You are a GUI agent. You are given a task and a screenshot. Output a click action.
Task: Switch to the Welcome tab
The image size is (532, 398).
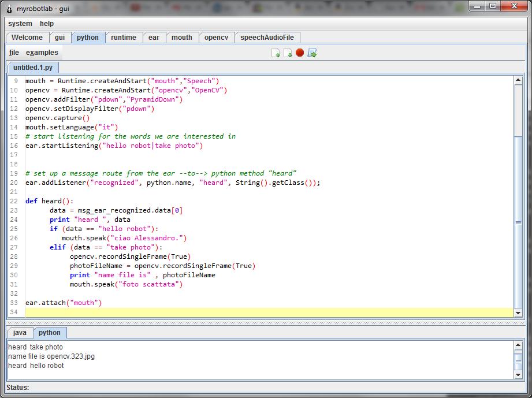point(27,38)
